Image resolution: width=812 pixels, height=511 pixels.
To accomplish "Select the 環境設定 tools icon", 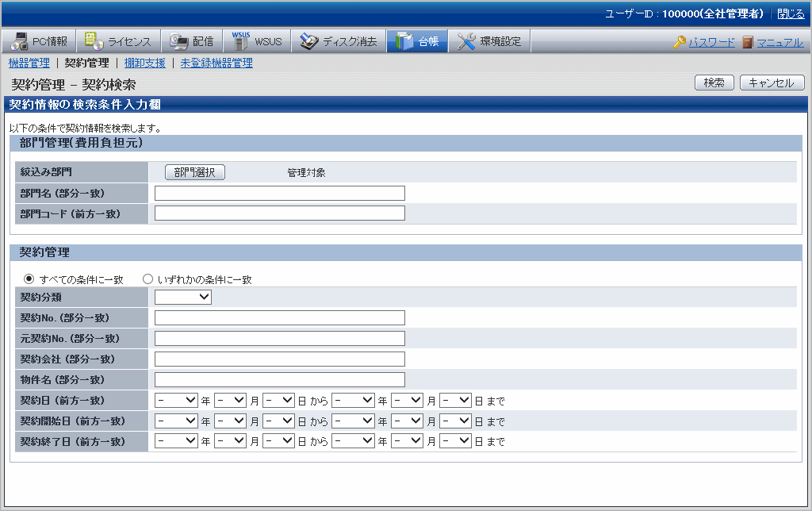I will click(467, 42).
